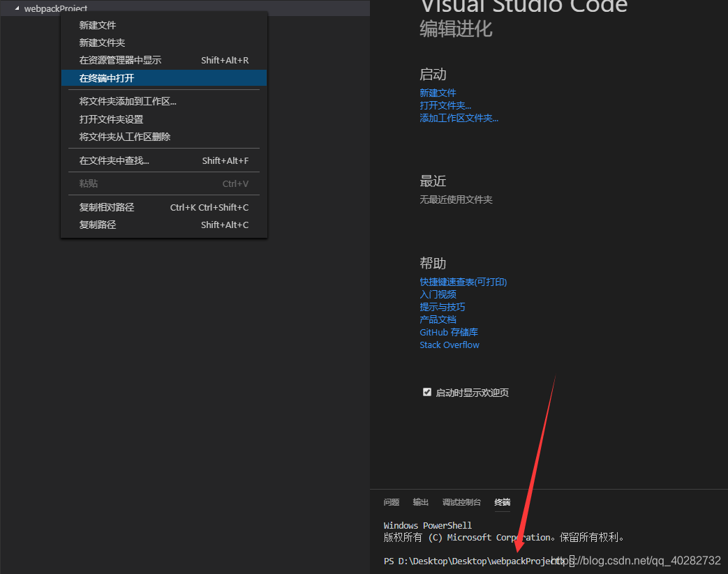Screen dimensions: 728x574
Task: Choose 新建文件夹 from the context menu
Action: [x=103, y=43]
